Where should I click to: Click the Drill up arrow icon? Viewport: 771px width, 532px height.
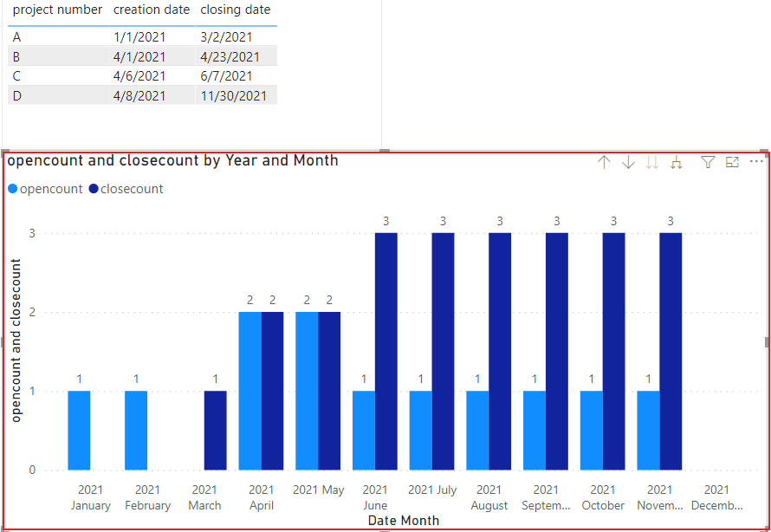coord(605,162)
